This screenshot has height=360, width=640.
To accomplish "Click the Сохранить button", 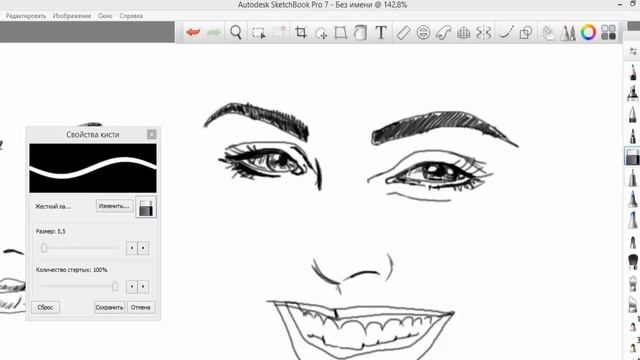I will pos(109,307).
